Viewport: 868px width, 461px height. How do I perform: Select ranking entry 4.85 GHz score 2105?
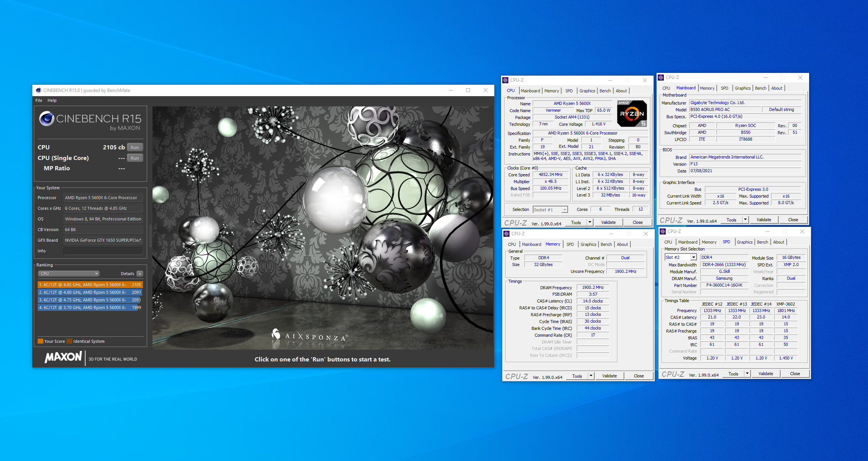90,285
